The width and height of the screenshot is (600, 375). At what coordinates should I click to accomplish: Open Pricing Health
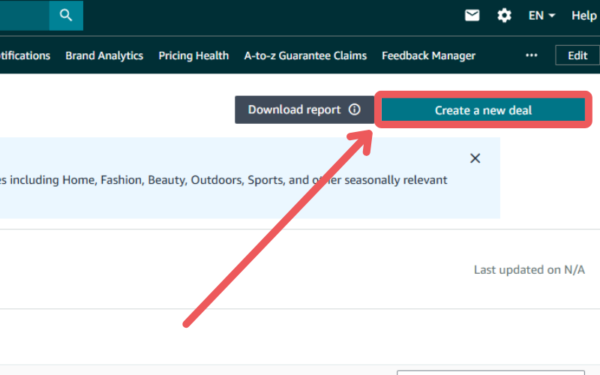(194, 56)
